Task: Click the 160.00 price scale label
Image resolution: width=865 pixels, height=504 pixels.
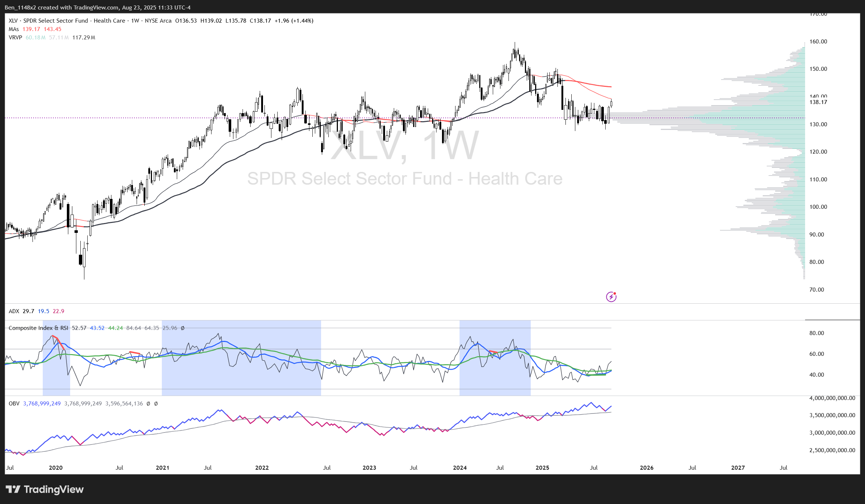Action: point(818,42)
